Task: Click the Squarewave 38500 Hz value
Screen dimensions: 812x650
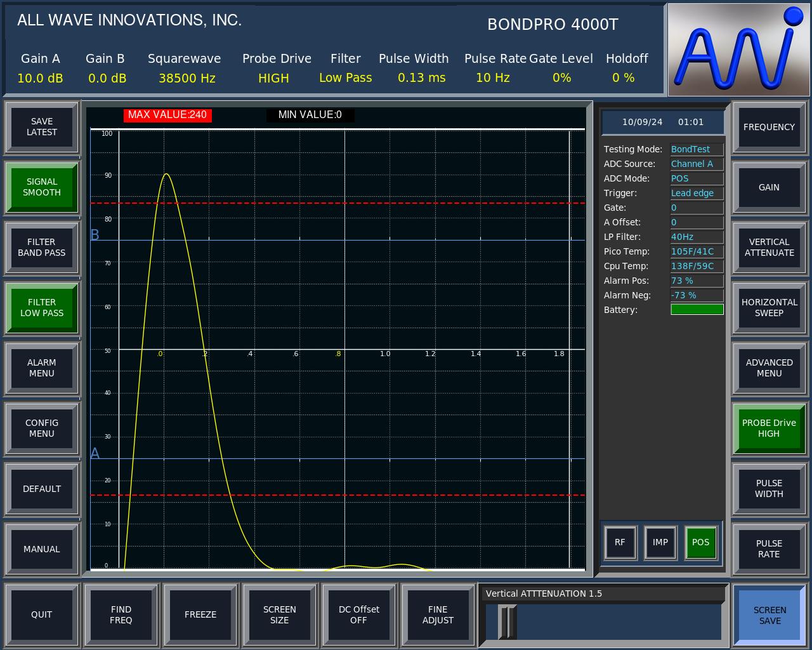Action: point(187,78)
